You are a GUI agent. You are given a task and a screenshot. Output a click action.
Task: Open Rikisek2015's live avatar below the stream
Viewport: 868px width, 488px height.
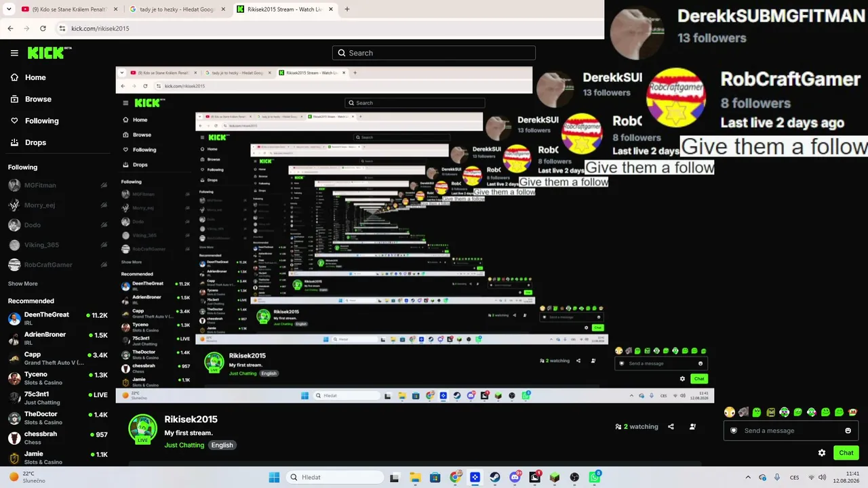(142, 428)
